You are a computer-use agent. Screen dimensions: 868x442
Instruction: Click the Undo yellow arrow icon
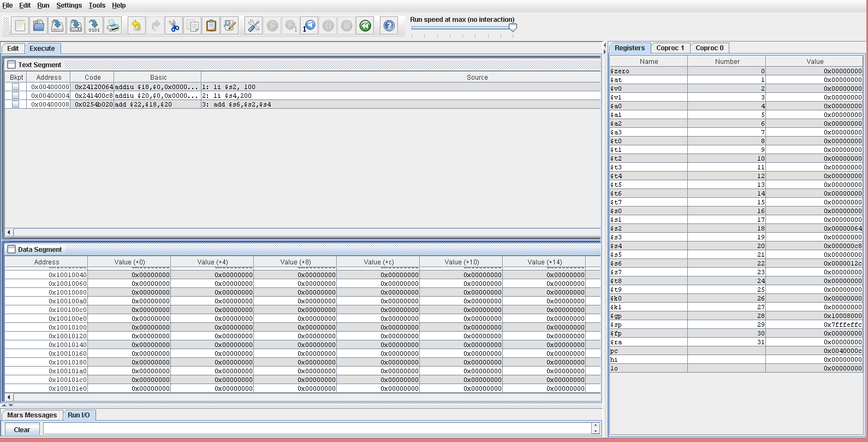136,26
